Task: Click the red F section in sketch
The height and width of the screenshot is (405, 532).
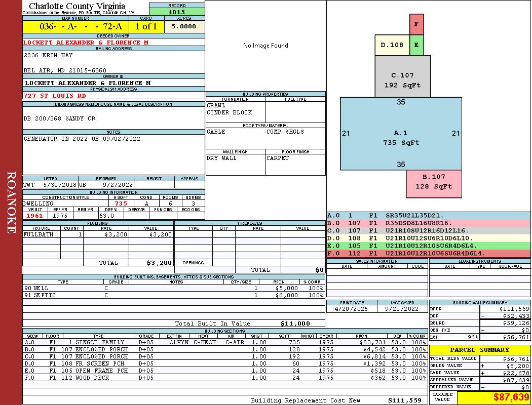Action: coord(416,24)
